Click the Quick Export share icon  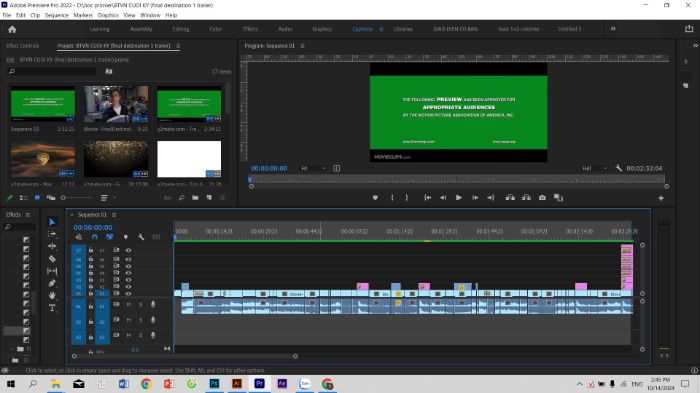point(689,29)
